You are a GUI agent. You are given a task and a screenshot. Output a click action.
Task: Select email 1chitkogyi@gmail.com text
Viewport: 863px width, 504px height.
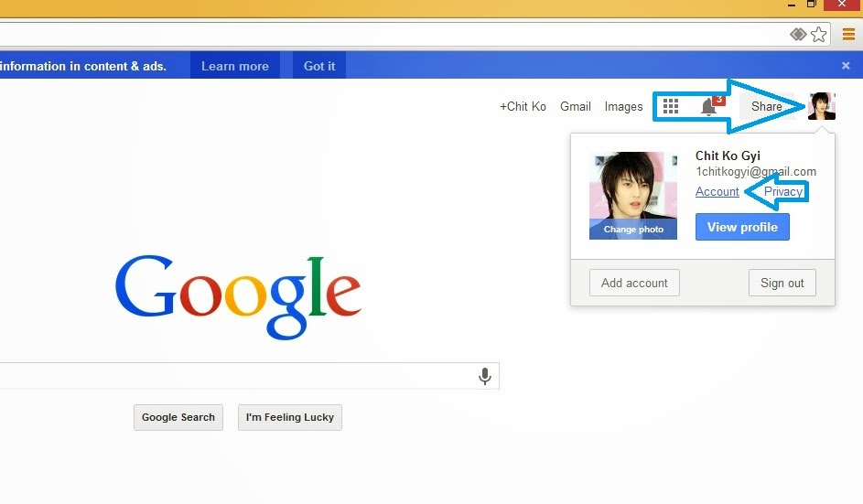point(756,172)
